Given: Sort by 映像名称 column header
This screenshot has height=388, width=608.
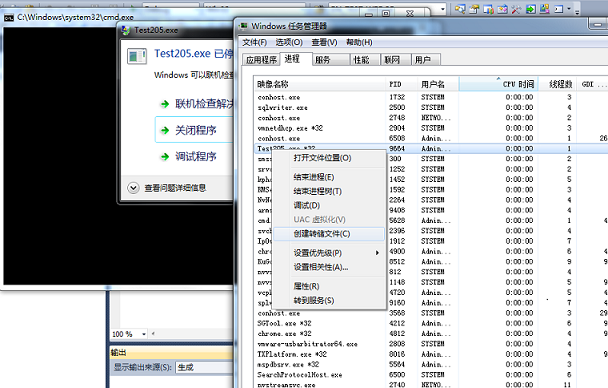Looking at the screenshot, I should point(321,84).
